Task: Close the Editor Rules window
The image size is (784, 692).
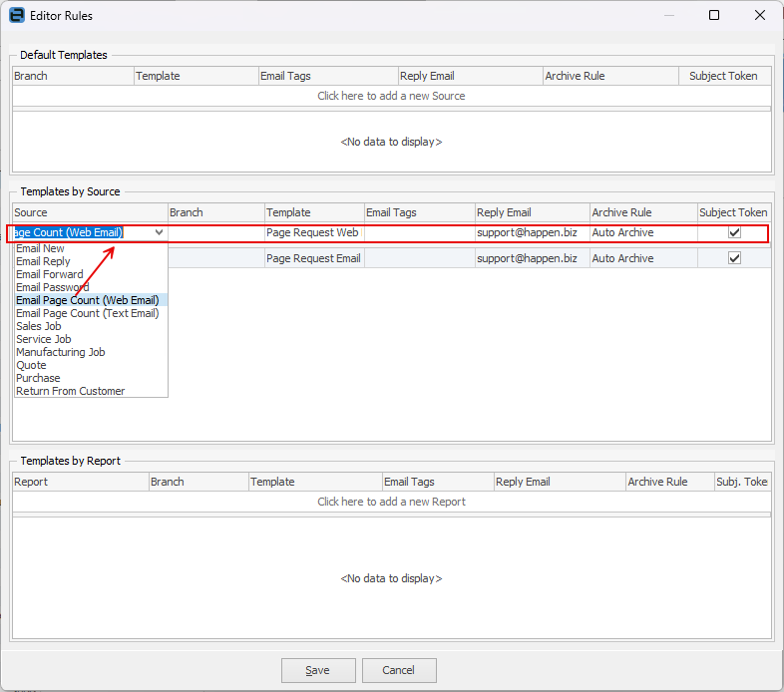Action: click(x=759, y=16)
